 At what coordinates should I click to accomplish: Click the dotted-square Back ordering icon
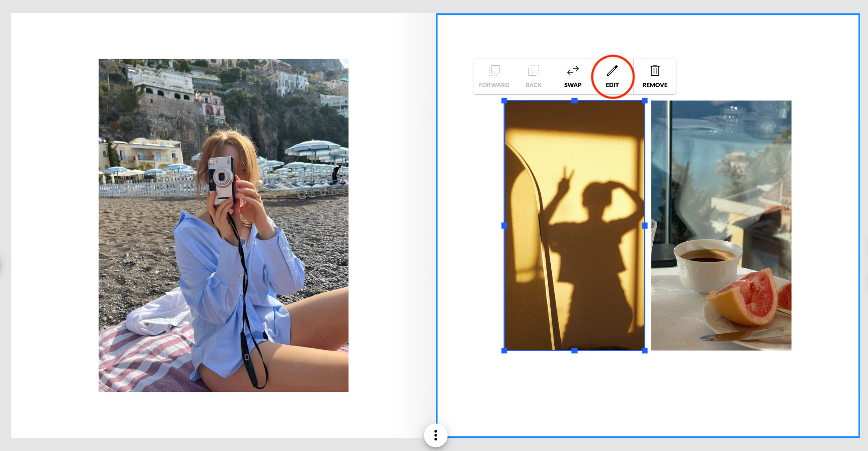[x=533, y=70]
